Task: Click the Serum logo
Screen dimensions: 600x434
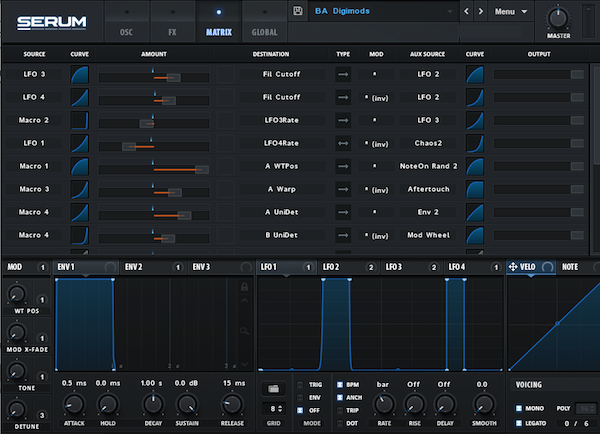Action: pos(52,23)
